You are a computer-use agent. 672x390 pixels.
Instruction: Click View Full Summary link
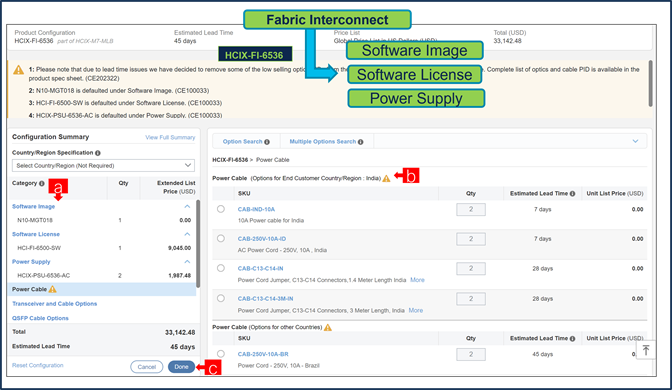[170, 138]
